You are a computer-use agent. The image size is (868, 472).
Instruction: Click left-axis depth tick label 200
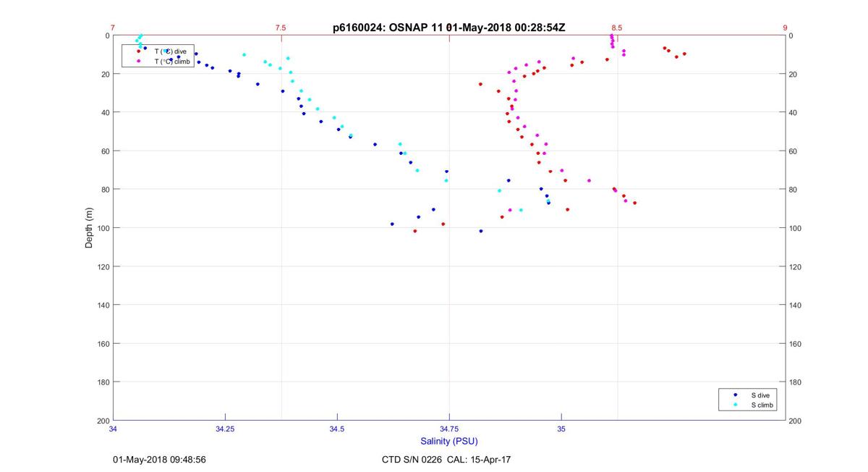103,421
